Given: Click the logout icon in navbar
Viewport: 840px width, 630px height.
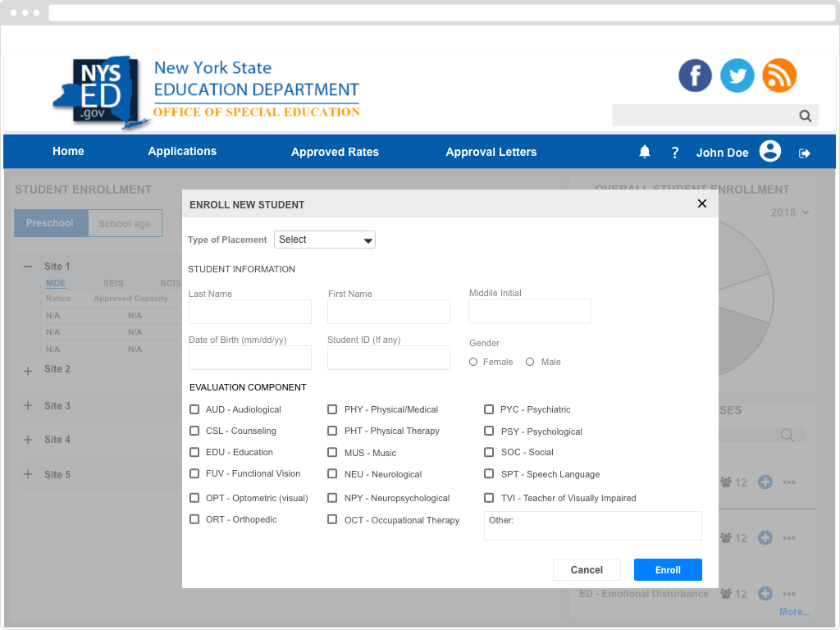Looking at the screenshot, I should click(x=805, y=153).
